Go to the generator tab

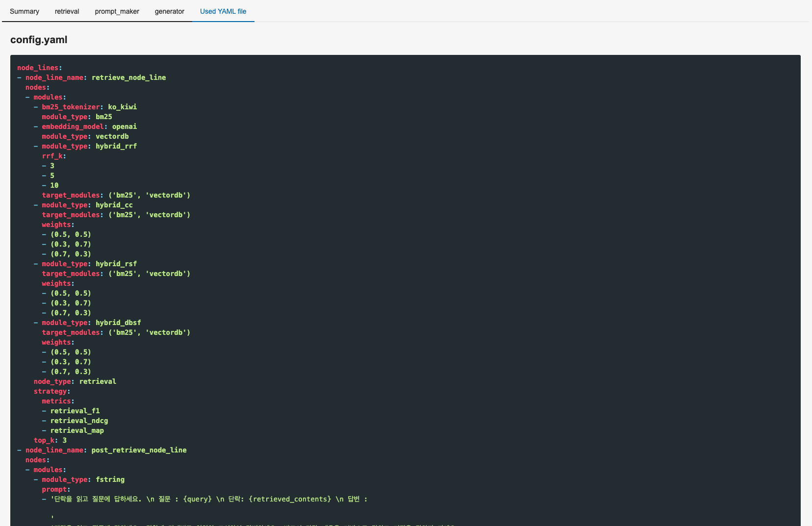point(170,11)
